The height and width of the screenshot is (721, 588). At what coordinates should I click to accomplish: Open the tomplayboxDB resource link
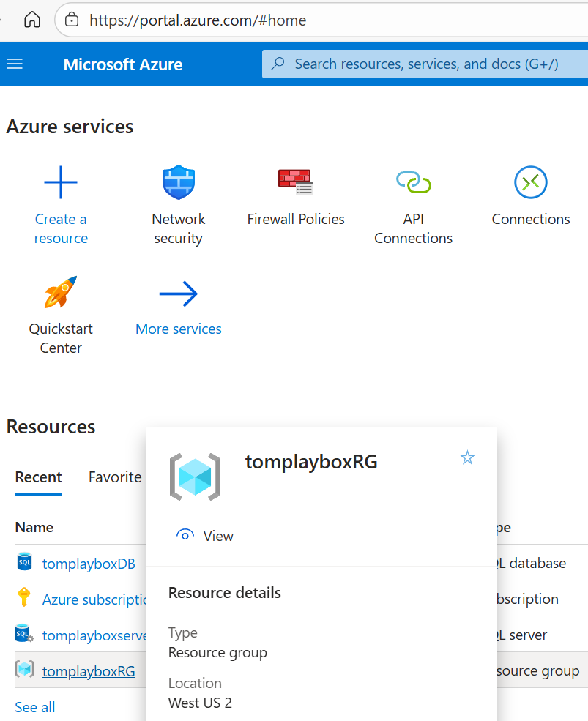point(89,564)
